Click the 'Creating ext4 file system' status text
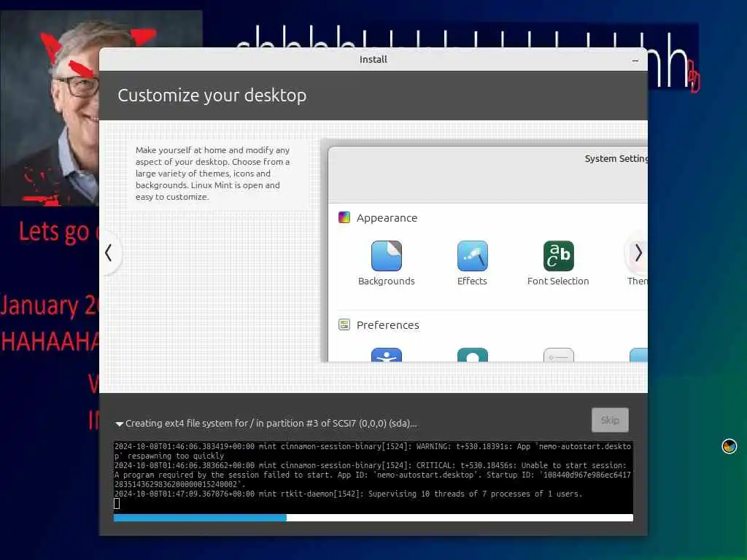 coord(271,424)
